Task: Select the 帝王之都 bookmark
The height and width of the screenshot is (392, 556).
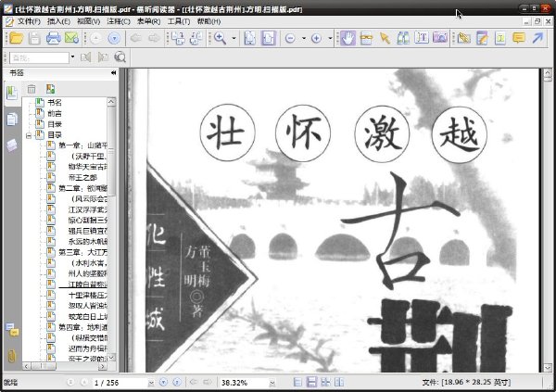Action: (82, 177)
